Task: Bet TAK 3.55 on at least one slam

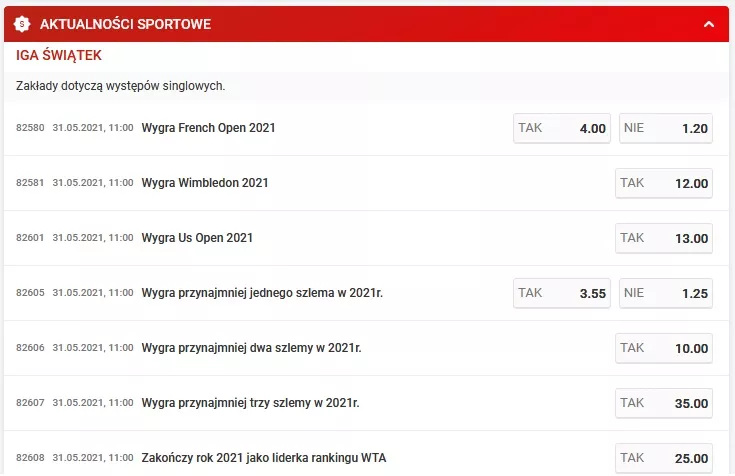Action: [x=562, y=293]
